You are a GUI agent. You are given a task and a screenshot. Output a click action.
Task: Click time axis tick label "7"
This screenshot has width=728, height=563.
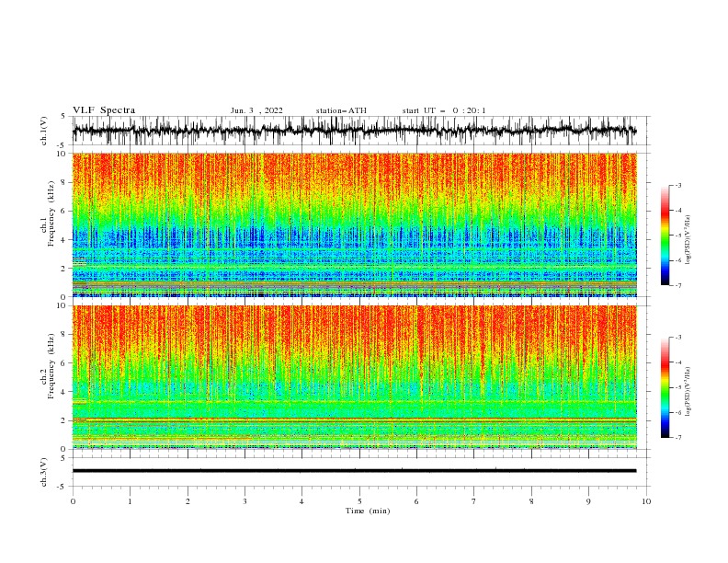pyautogui.click(x=473, y=501)
